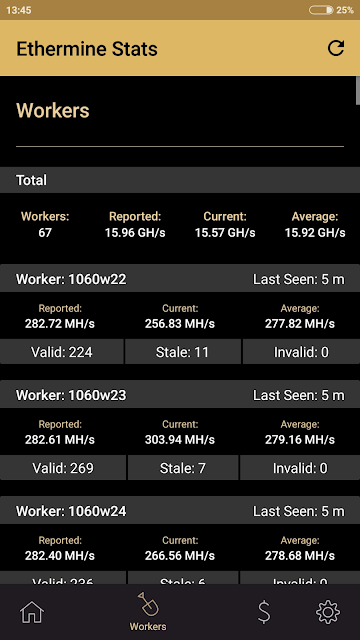Tap the Stale: 11 cell
This screenshot has height=640, width=360.
(x=182, y=352)
